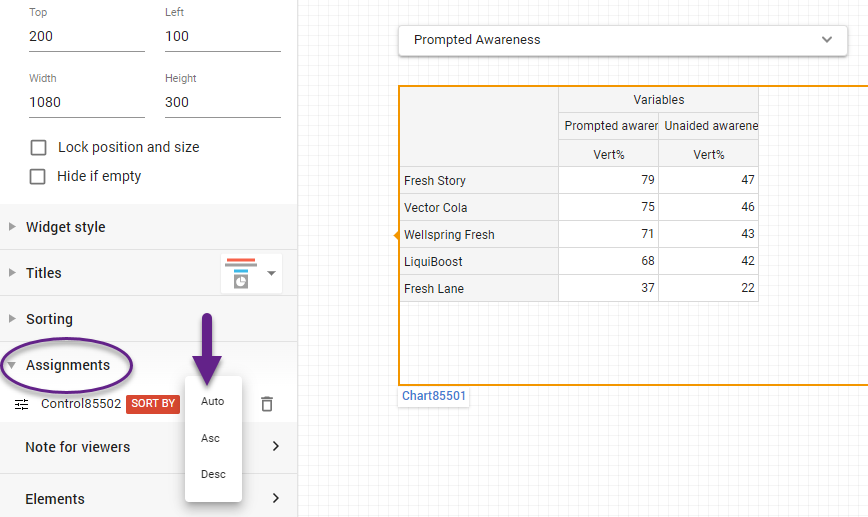868x517 pixels.
Task: Click the Width input field
Action: coord(87,102)
